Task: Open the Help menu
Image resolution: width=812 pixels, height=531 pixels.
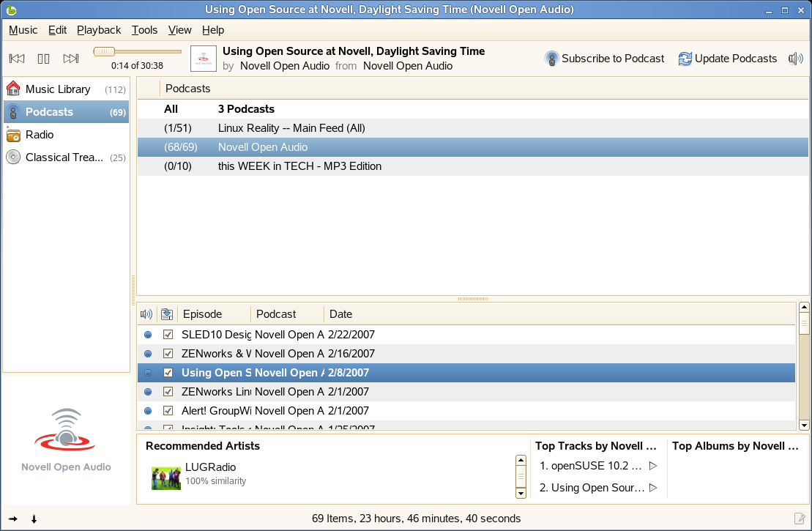Action: (213, 30)
